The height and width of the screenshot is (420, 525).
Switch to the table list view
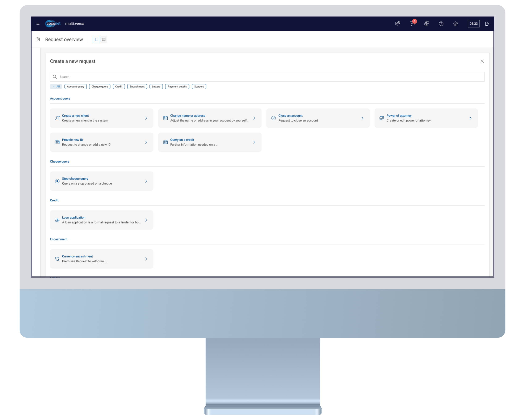click(104, 39)
